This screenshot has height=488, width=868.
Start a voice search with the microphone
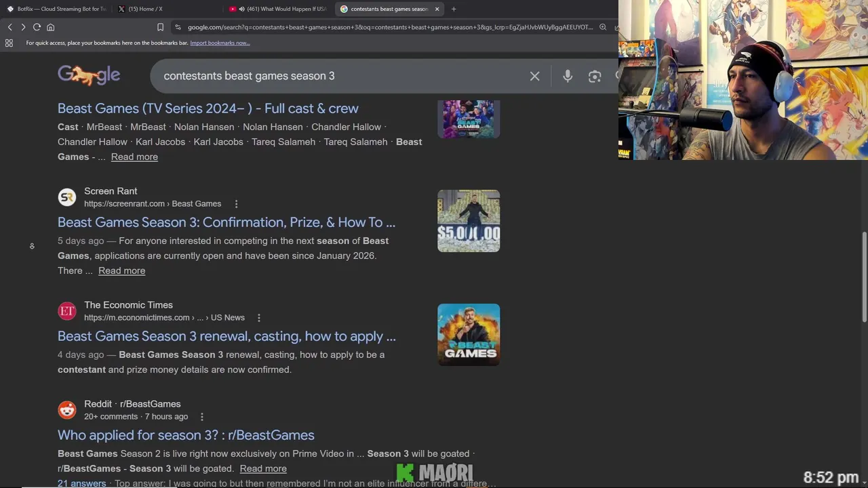(568, 76)
